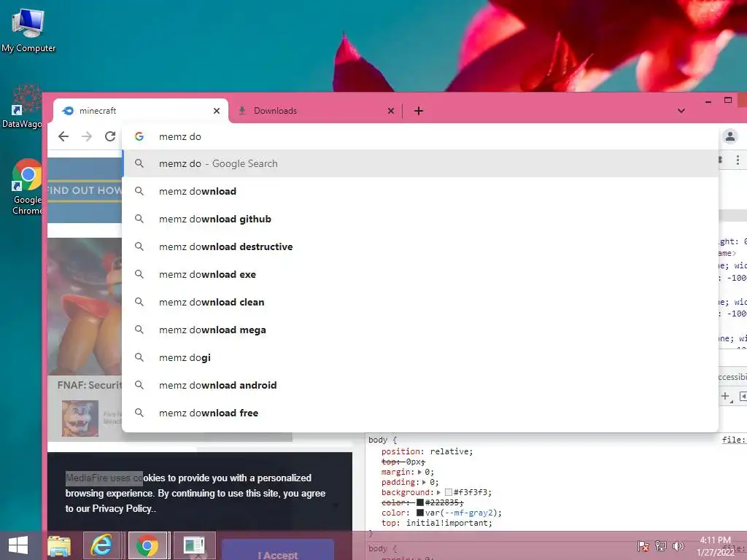The width and height of the screenshot is (747, 560).
Task: Close the Downloads tab
Action: [391, 111]
